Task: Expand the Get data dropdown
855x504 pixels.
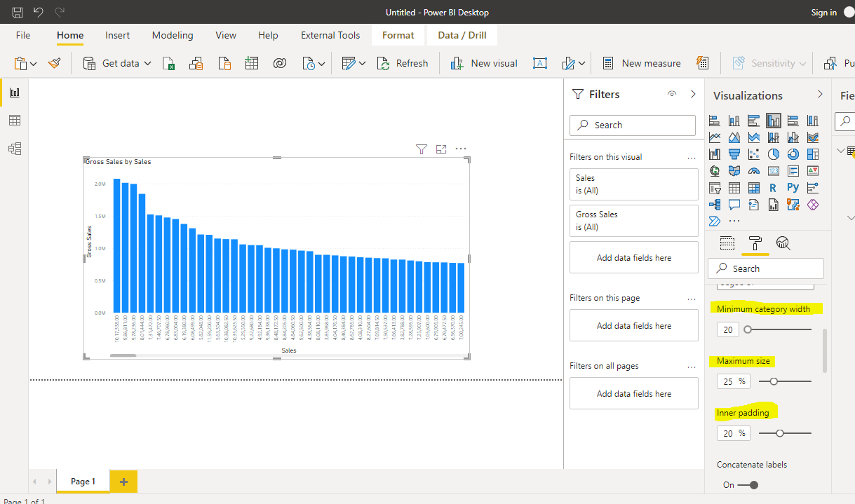Action: point(148,63)
